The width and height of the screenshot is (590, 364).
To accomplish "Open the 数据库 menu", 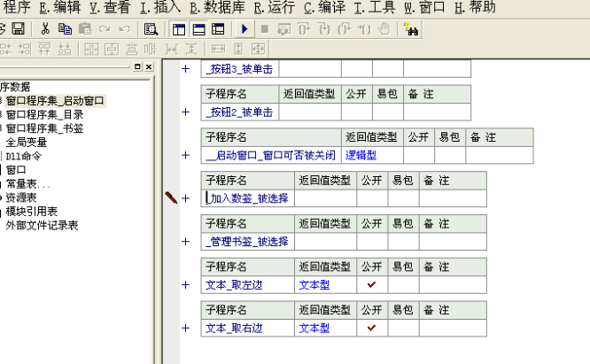I will coord(218,7).
